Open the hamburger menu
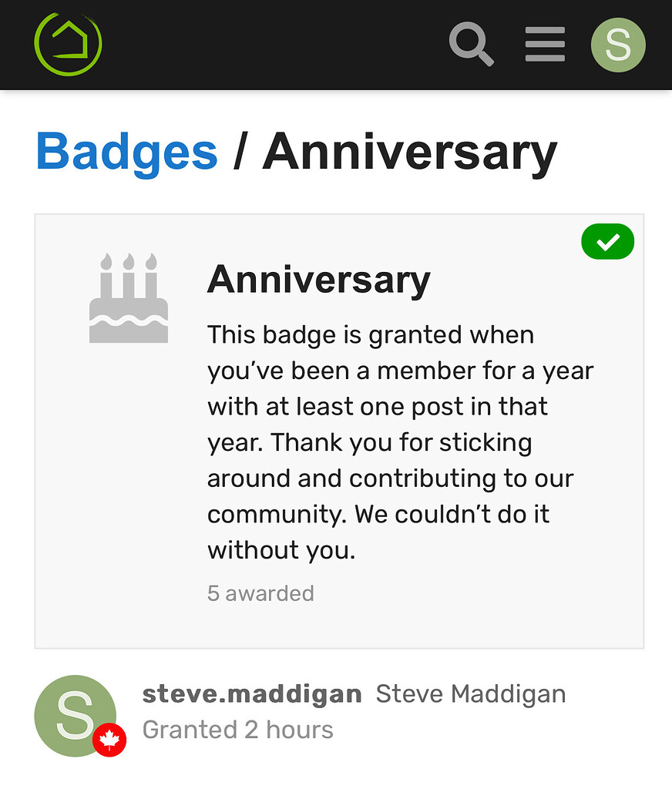This screenshot has width=672, height=789. [x=545, y=44]
